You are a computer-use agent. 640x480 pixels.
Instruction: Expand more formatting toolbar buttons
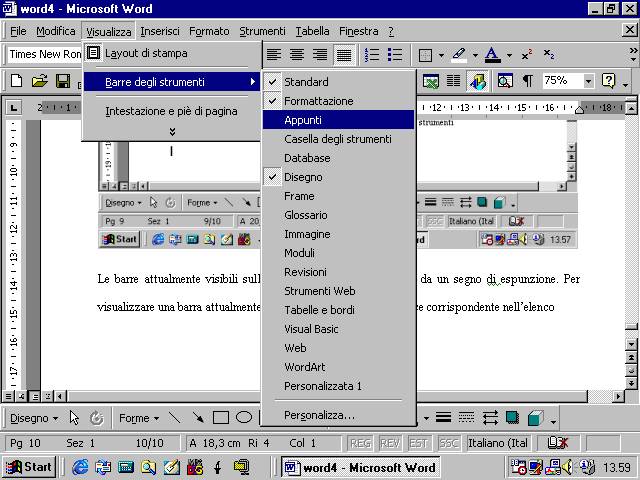point(633,55)
